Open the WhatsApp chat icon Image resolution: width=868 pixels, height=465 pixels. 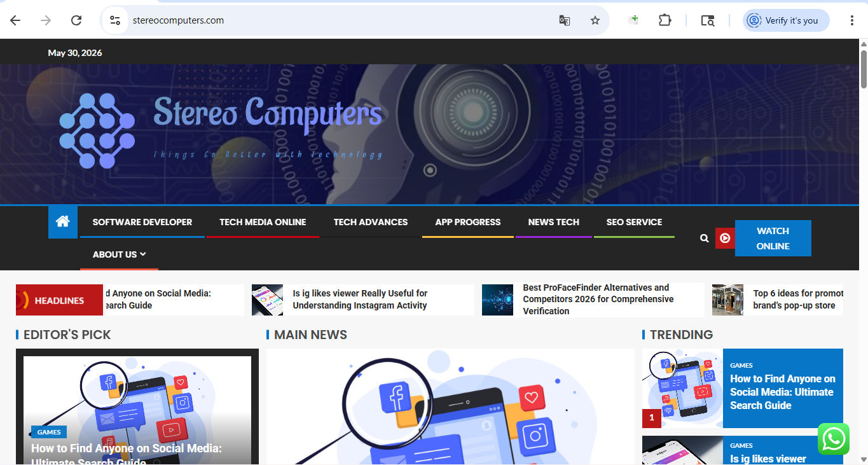(x=834, y=439)
